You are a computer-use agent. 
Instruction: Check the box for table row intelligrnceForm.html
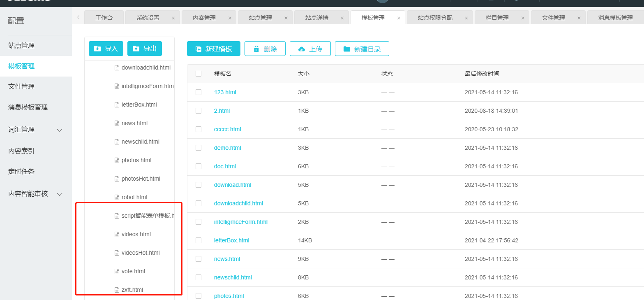(x=199, y=222)
